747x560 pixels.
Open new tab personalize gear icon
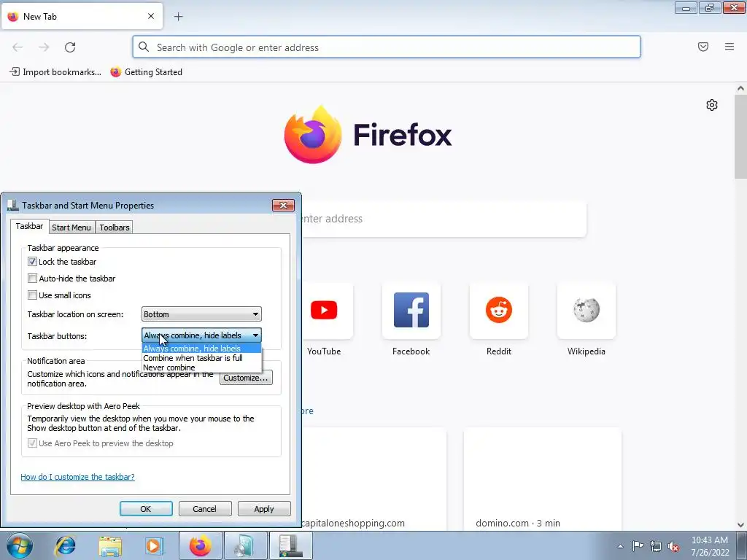[x=712, y=105]
